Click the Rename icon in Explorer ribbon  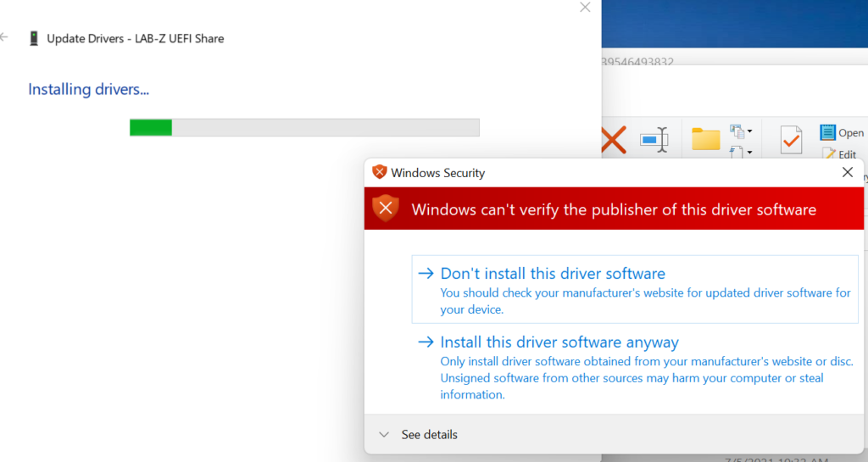point(654,139)
